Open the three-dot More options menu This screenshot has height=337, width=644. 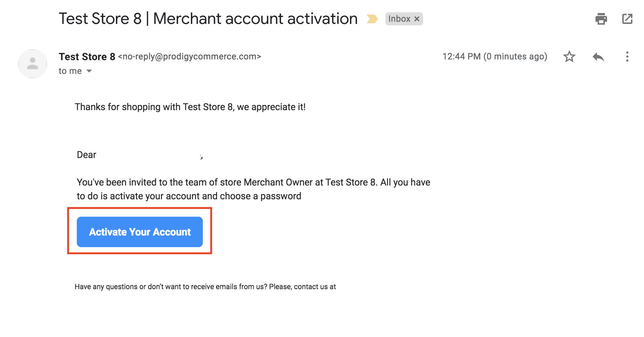627,57
